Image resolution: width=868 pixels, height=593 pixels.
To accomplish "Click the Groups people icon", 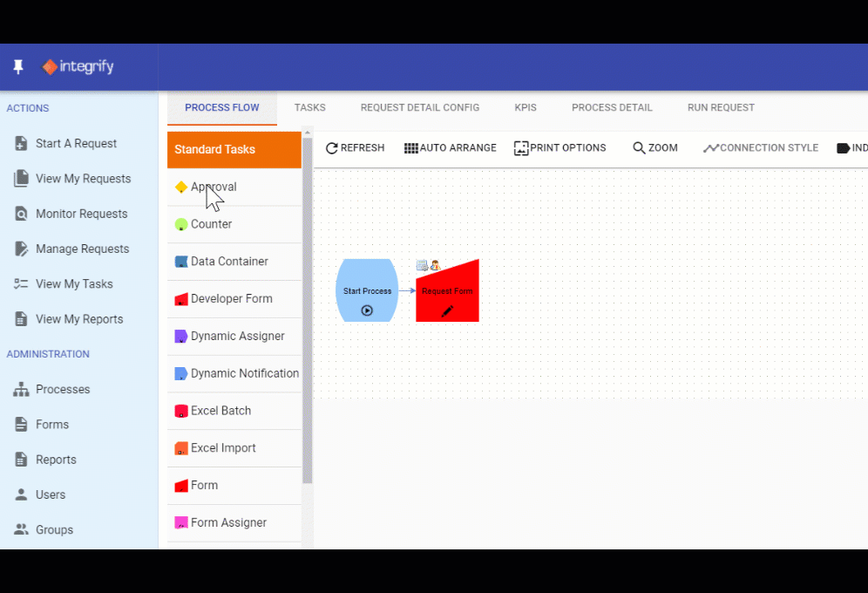I will (21, 529).
